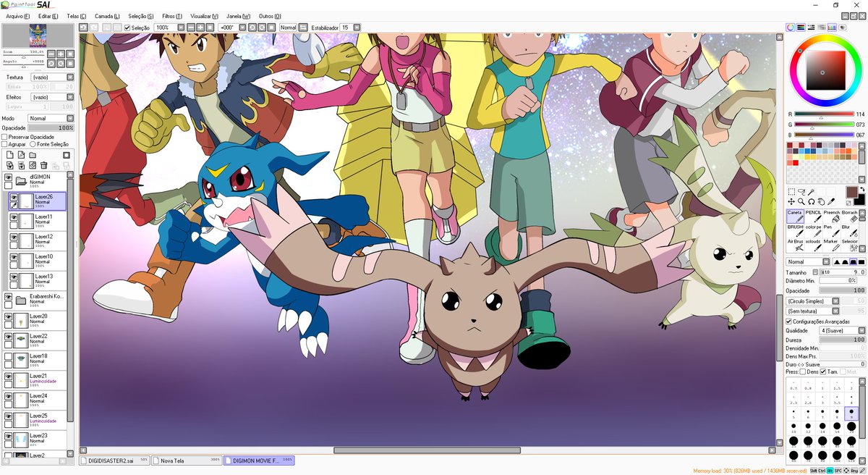Open the brush blend mode Normal dropdown
Screen dimensions: 868x475
pos(808,262)
